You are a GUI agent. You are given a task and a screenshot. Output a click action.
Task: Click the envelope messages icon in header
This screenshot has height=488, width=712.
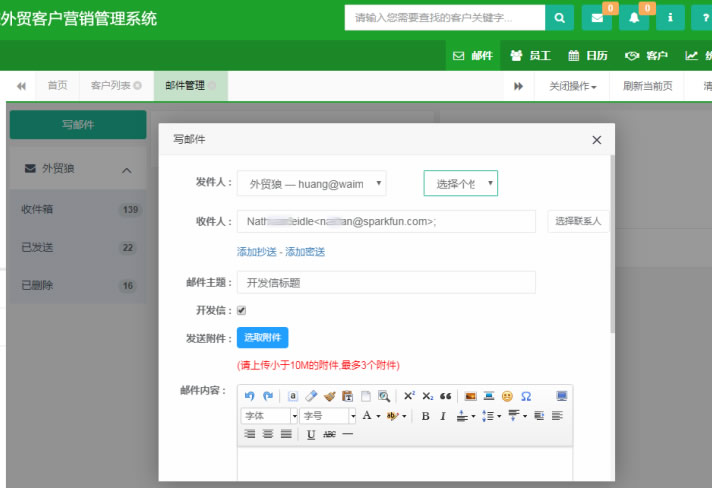point(596,18)
